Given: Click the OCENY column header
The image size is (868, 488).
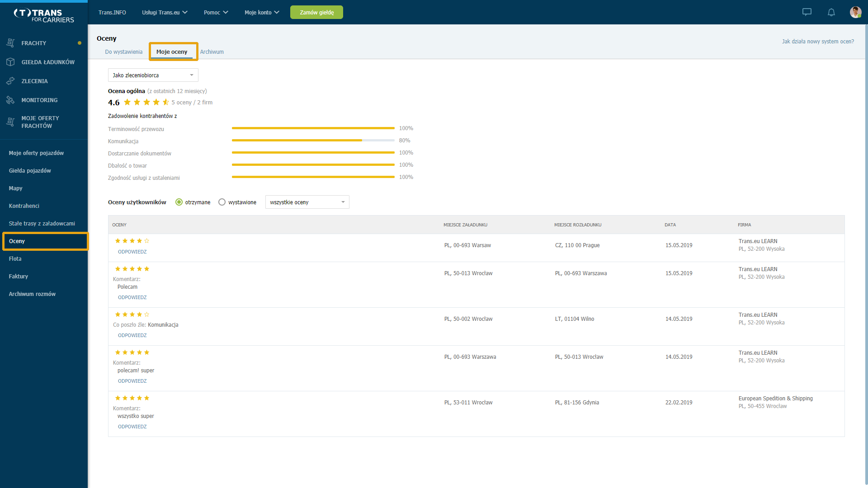Looking at the screenshot, I should [119, 225].
